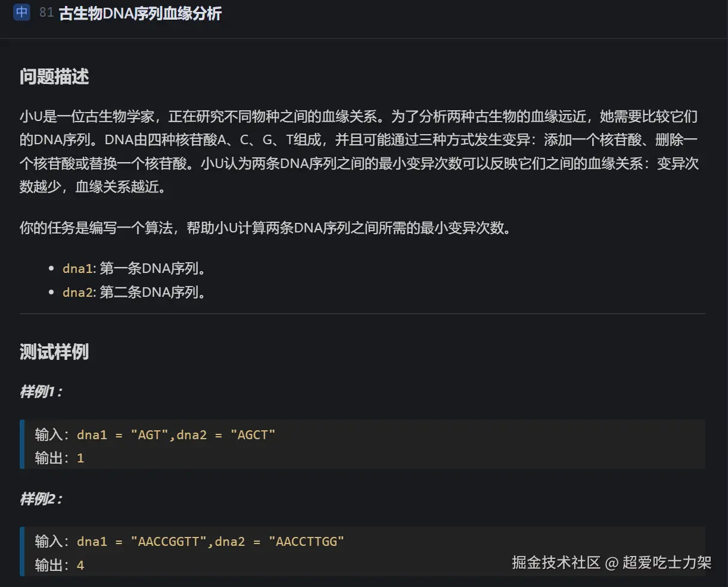728x587 pixels.
Task: Click inline code dna2 in bullet list
Action: coord(77,293)
